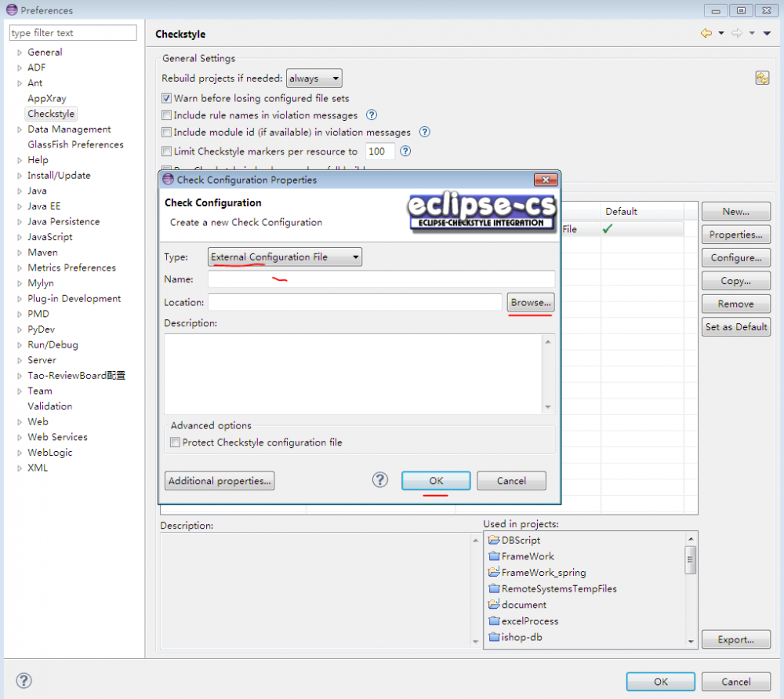Click the help icon at Preferences bottom left
This screenshot has width=784, height=699.
click(24, 680)
